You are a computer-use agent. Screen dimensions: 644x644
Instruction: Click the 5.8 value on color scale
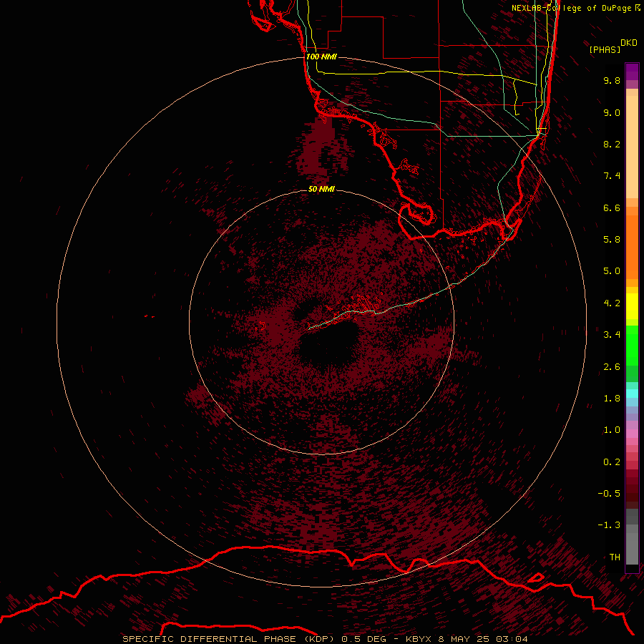pyautogui.click(x=612, y=240)
